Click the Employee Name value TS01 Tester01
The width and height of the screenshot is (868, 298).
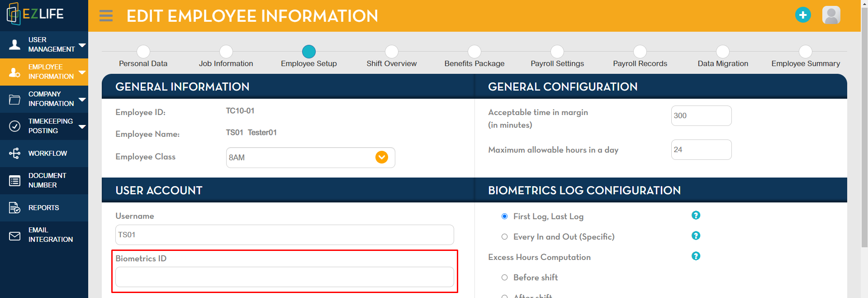[251, 132]
